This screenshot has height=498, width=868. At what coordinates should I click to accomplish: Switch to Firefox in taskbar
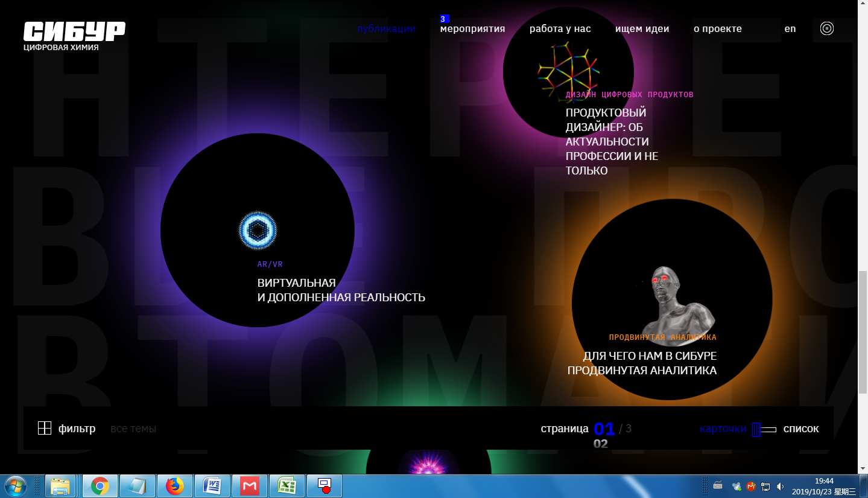tap(175, 486)
